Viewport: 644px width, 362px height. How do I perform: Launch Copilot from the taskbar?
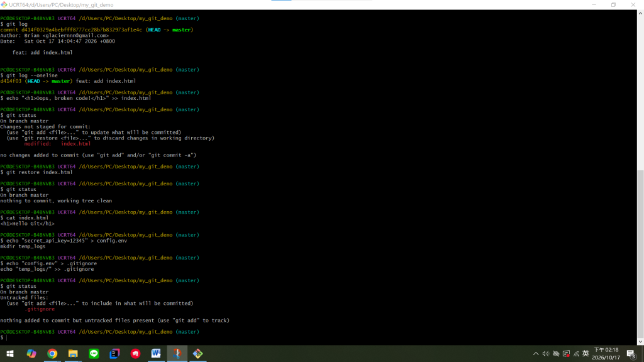tap(31, 354)
